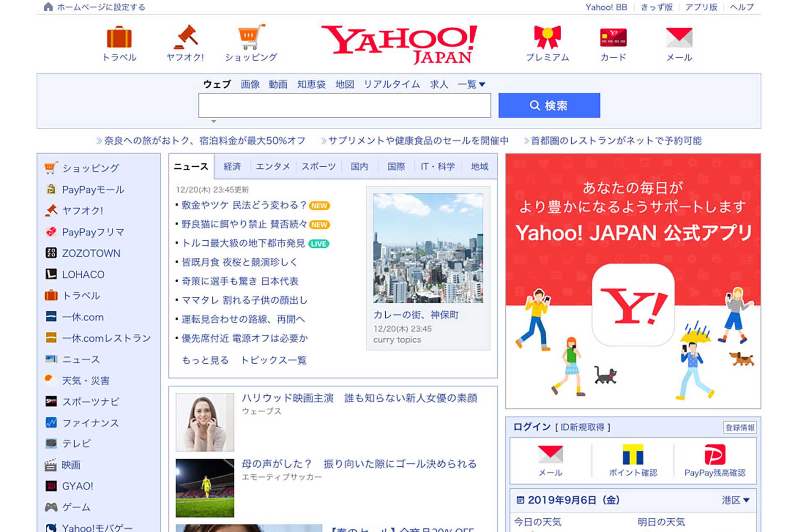Open トピックス一覧 link
798x532 pixels.
(x=273, y=360)
